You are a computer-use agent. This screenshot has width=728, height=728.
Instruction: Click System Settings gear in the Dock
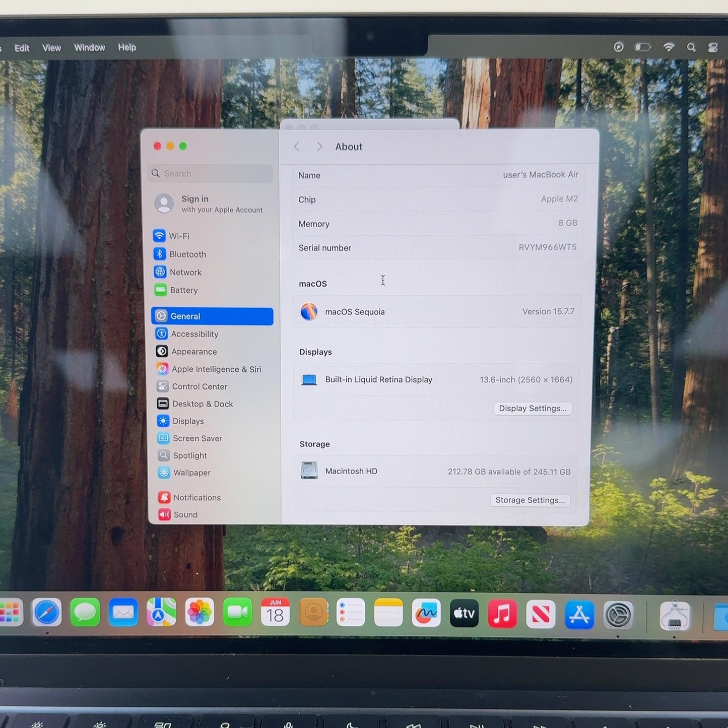(618, 615)
